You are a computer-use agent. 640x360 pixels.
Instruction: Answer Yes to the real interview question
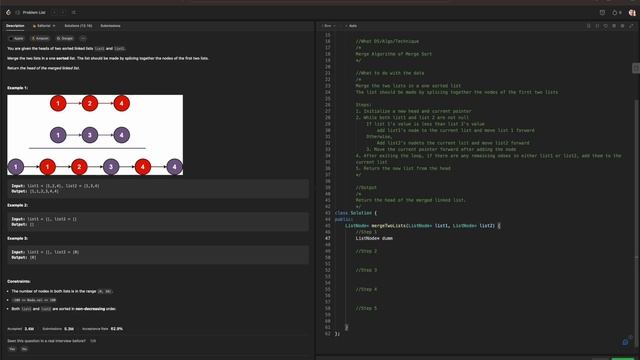pyautogui.click(x=12, y=349)
